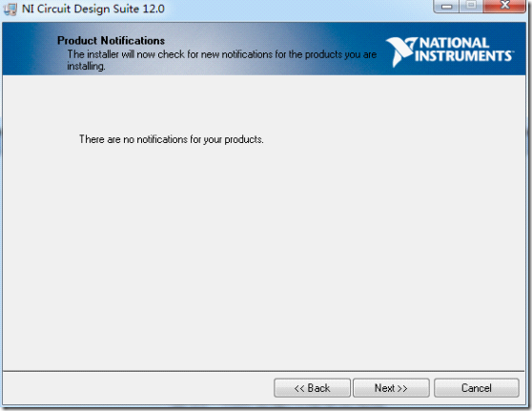Close the NI Circuit Design Suite window

[504, 6]
